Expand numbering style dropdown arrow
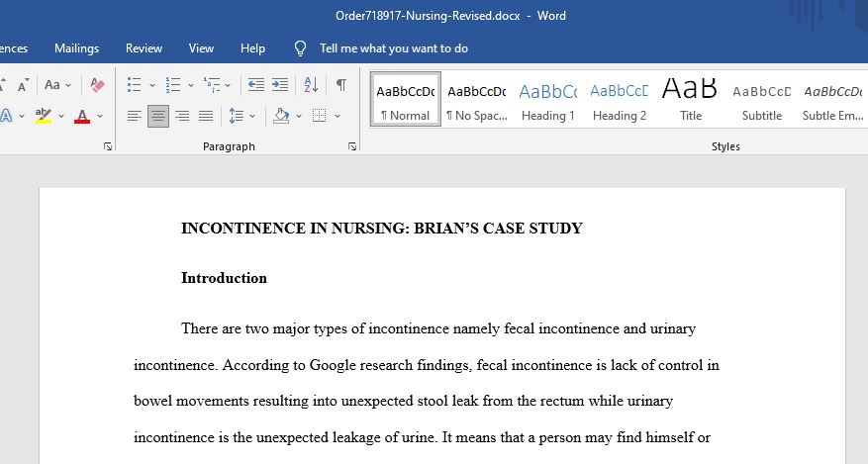Image resolution: width=868 pixels, height=464 pixels. tap(190, 85)
